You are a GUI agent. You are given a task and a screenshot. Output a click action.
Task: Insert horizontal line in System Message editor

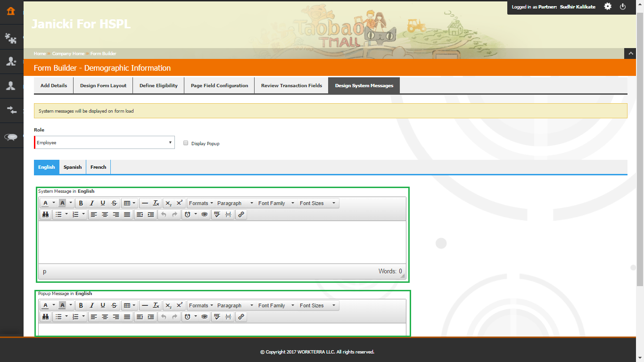point(145,203)
